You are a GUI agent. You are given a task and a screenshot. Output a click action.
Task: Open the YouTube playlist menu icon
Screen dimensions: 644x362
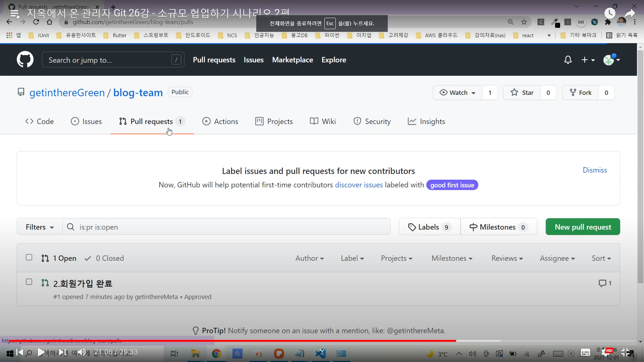click(x=14, y=13)
